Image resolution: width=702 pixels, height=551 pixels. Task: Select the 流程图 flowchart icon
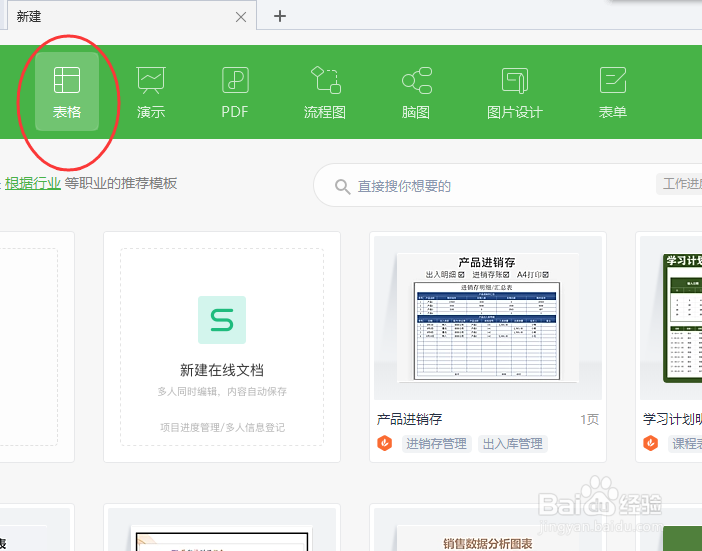click(325, 92)
